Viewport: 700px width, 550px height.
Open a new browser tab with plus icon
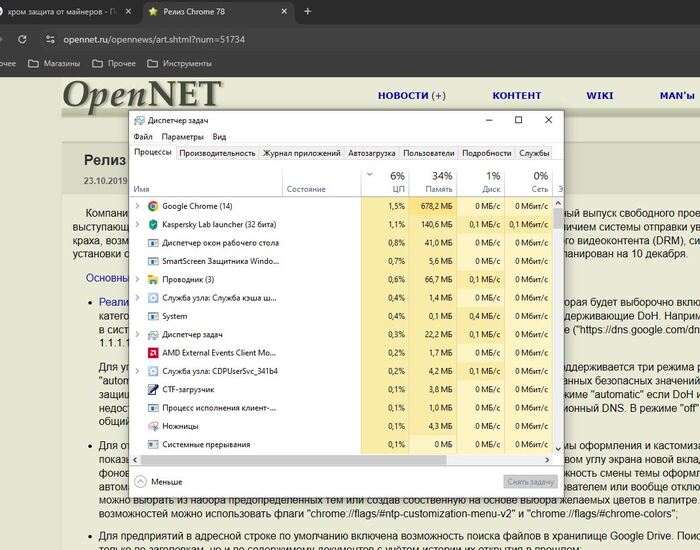click(x=307, y=11)
